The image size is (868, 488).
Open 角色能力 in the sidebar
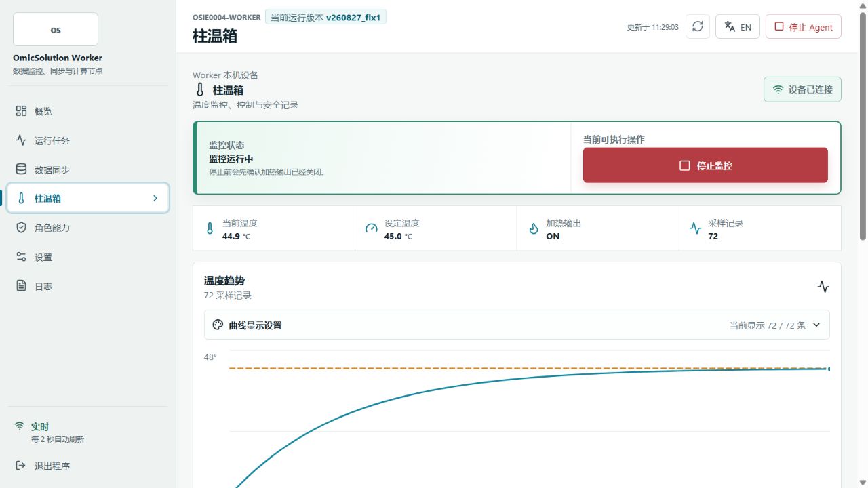pos(87,228)
